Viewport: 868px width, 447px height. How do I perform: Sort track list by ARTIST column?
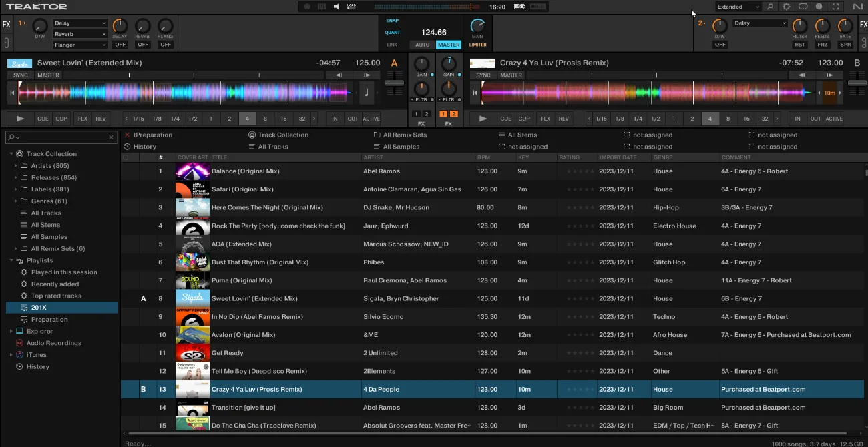[417, 157]
